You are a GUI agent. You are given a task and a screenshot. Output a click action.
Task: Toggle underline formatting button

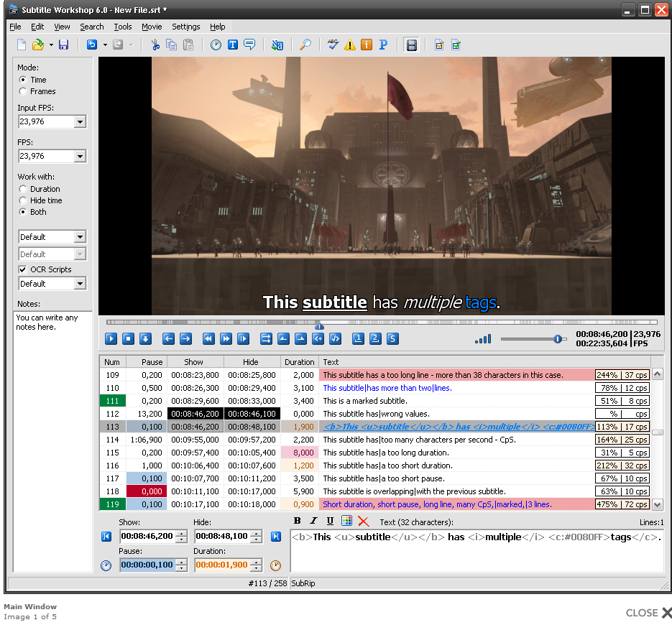click(x=330, y=521)
